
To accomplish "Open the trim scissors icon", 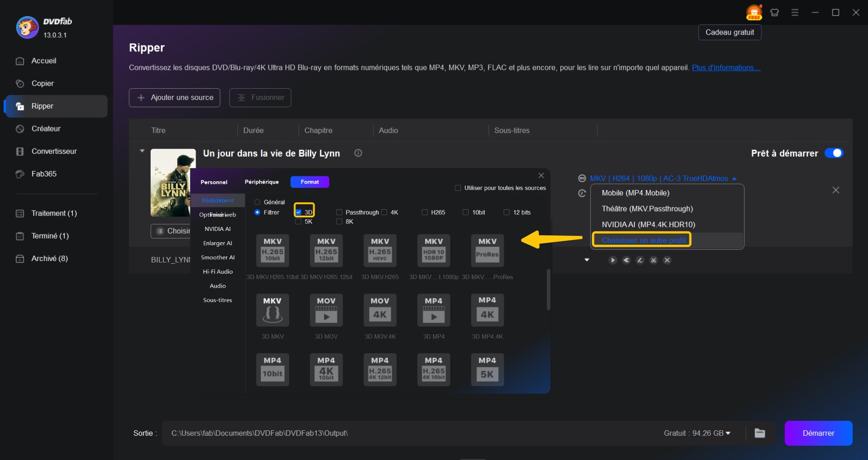I will click(653, 260).
